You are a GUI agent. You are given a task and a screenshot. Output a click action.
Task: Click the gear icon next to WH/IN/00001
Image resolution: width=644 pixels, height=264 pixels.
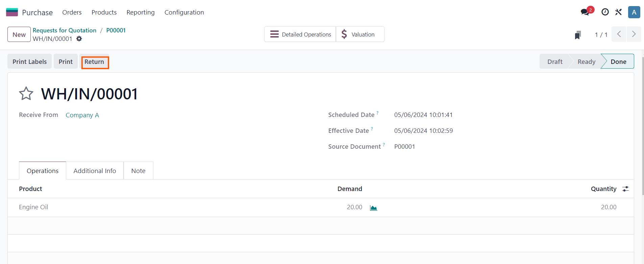coord(79,39)
